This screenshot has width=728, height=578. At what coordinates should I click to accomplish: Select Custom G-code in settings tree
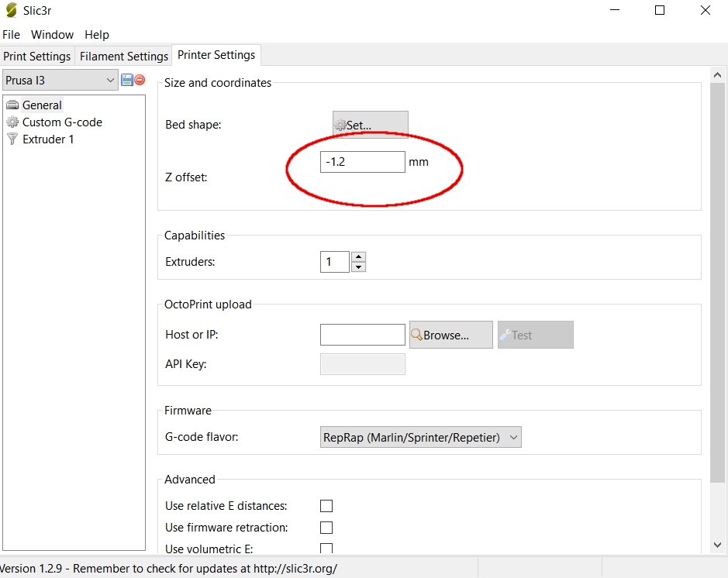pos(62,122)
